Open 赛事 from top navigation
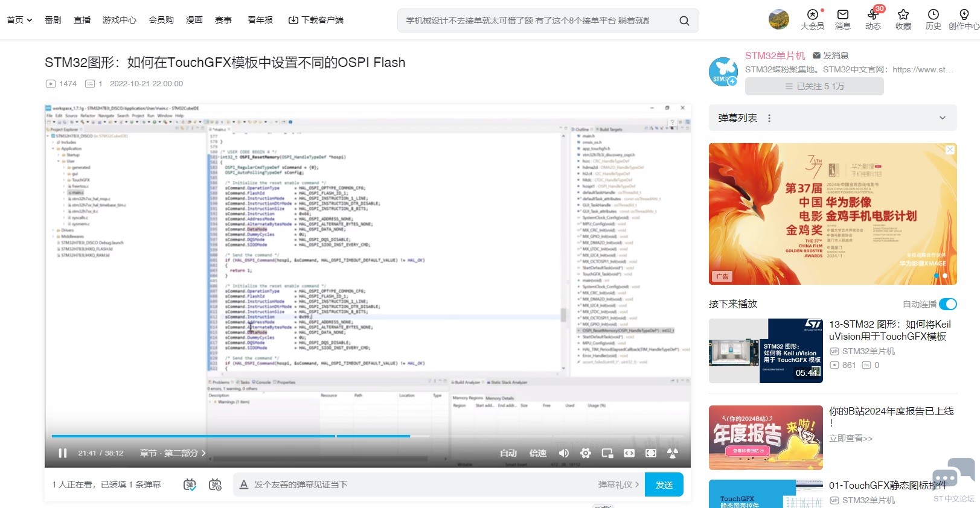This screenshot has height=508, width=980. tap(223, 20)
